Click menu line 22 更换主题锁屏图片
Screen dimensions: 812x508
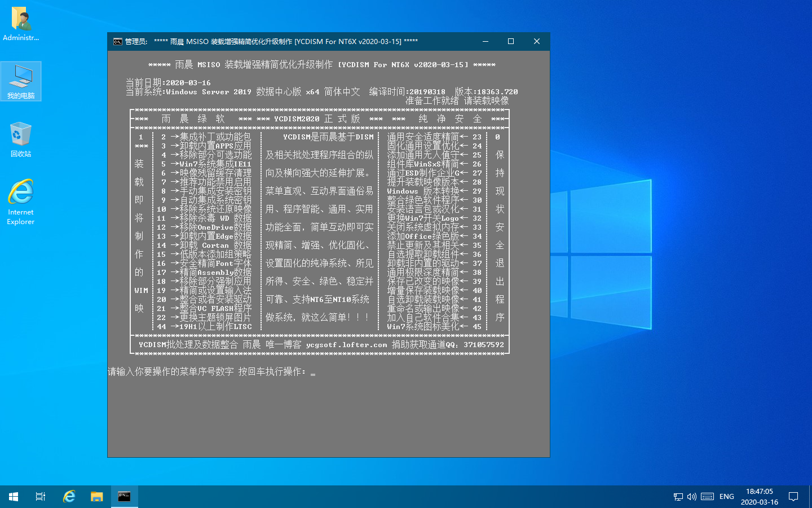coord(204,318)
